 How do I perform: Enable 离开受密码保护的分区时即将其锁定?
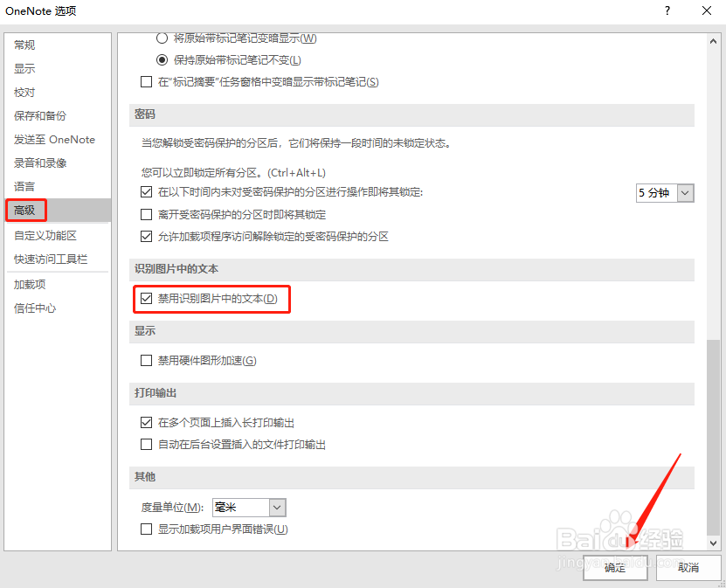click(146, 214)
